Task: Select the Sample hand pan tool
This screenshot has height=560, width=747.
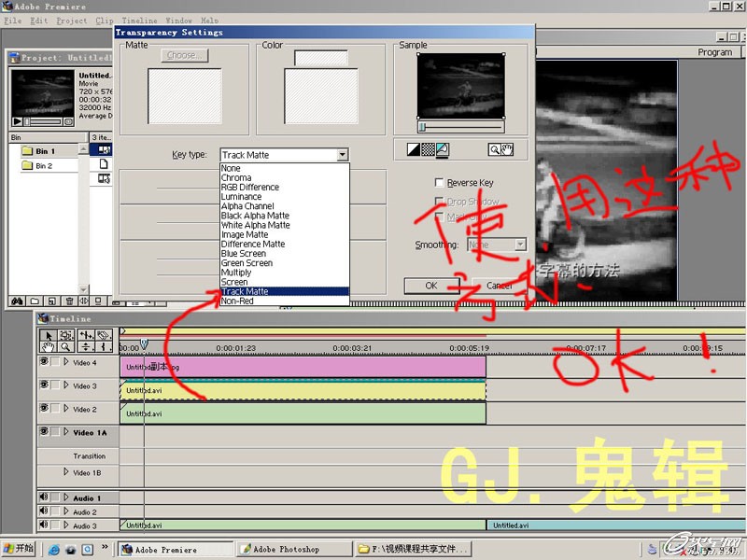Action: click(507, 149)
